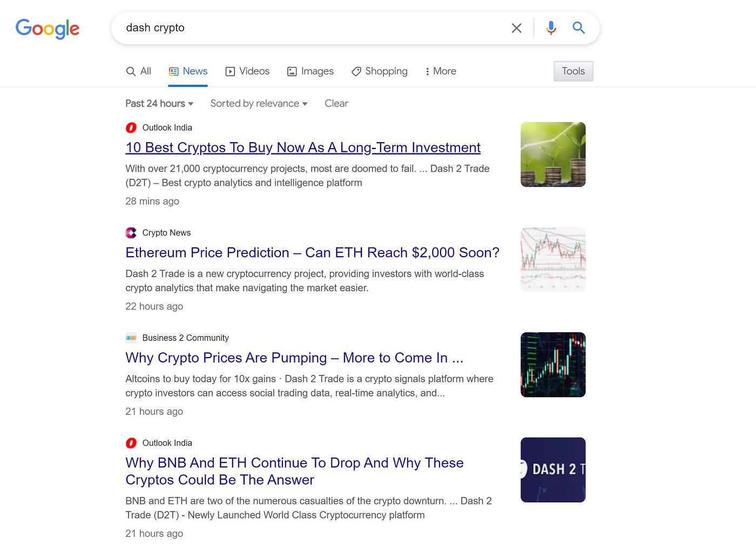Open the Ethereum Price Prediction article

[x=312, y=253]
